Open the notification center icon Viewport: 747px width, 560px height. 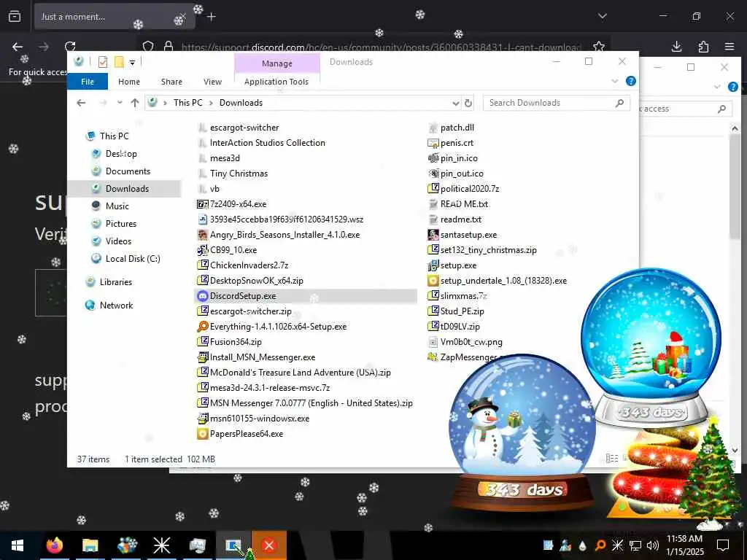tap(723, 545)
